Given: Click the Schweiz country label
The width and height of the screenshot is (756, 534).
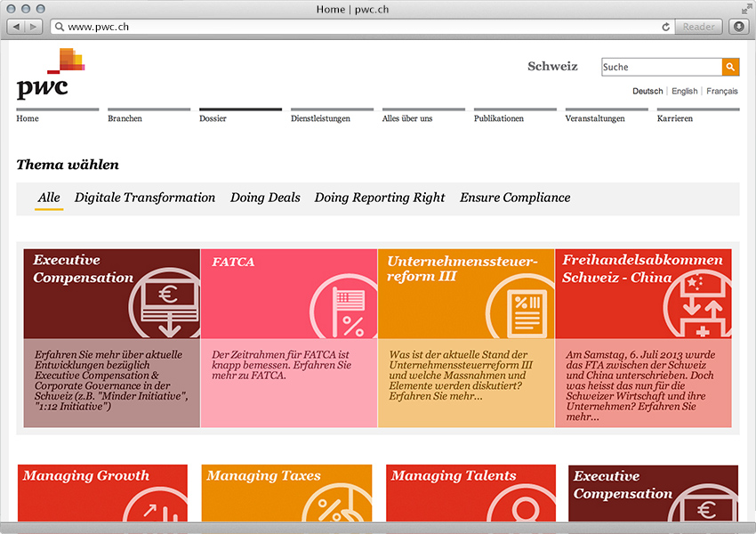Looking at the screenshot, I should click(552, 66).
